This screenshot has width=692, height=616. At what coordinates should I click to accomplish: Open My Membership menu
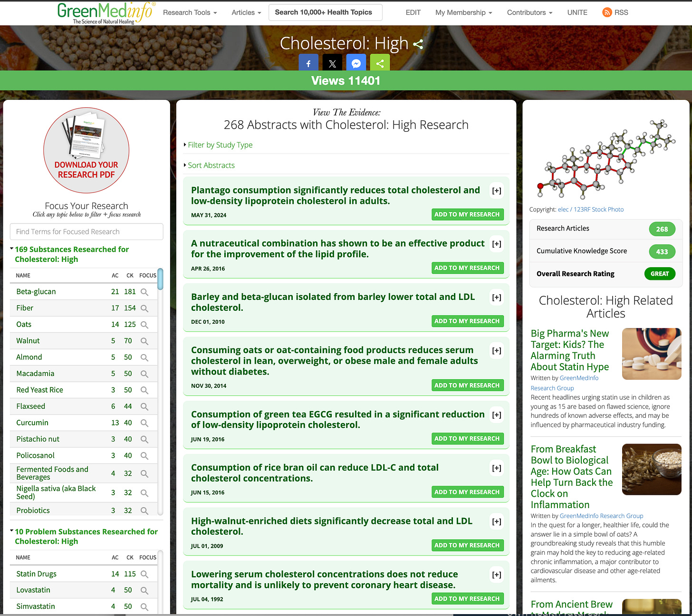pos(464,12)
